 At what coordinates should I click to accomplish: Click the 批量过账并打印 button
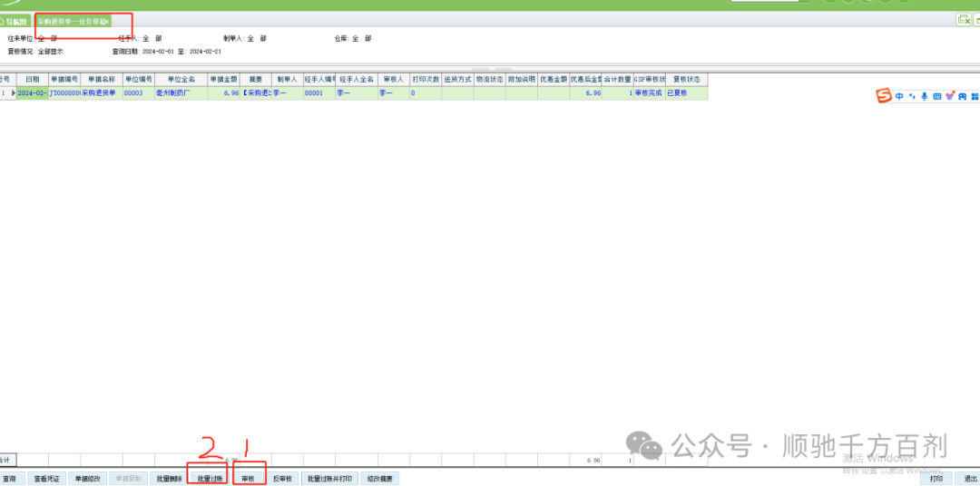[x=329, y=479]
